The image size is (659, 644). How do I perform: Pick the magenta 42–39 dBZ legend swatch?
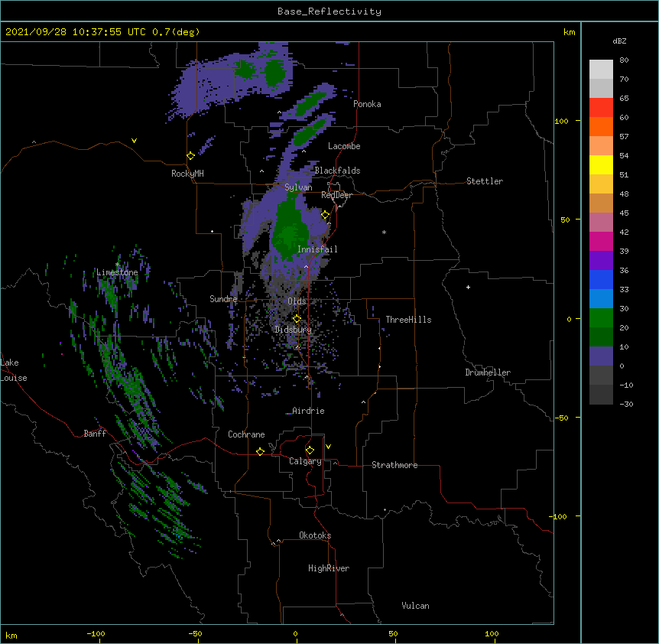pyautogui.click(x=601, y=242)
